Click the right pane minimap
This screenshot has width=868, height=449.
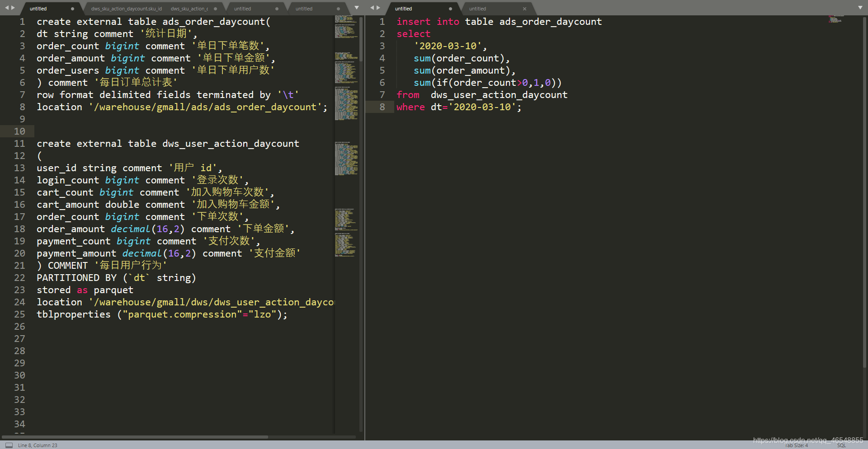[836, 19]
